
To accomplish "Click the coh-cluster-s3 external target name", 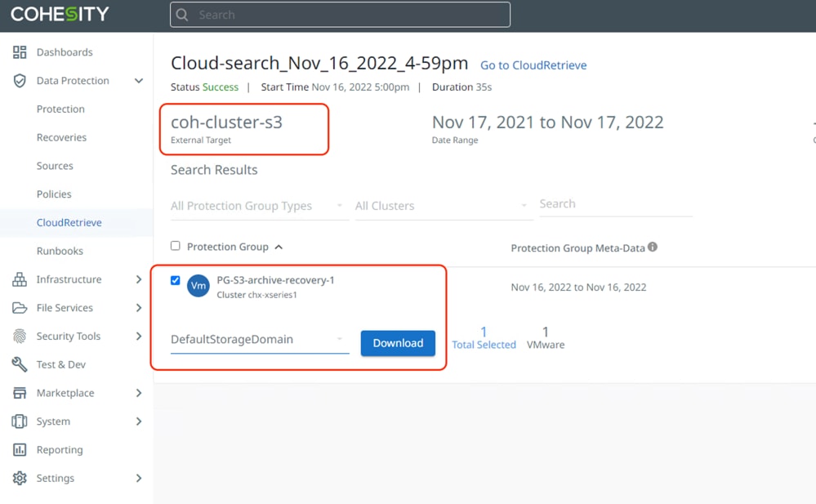I will [x=226, y=123].
